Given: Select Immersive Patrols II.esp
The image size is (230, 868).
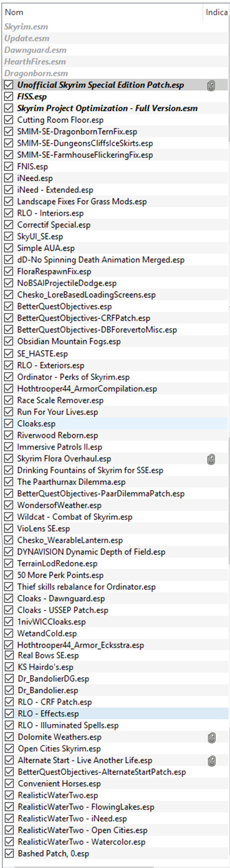Looking at the screenshot, I should tap(60, 447).
